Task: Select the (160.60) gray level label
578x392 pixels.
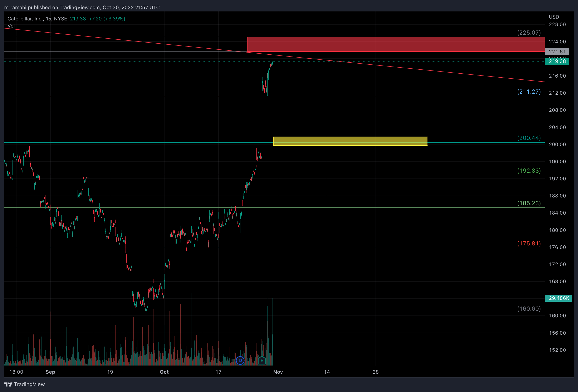Action: coord(529,309)
